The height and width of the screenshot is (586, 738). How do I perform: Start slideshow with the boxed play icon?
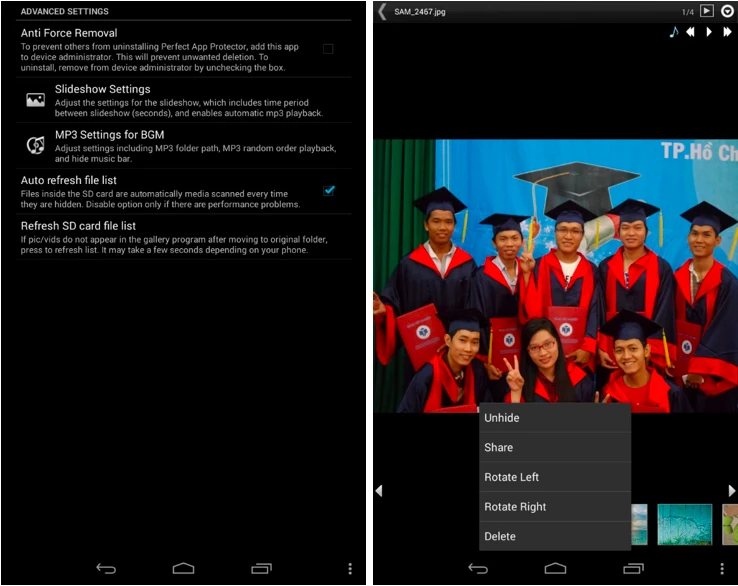[706, 11]
